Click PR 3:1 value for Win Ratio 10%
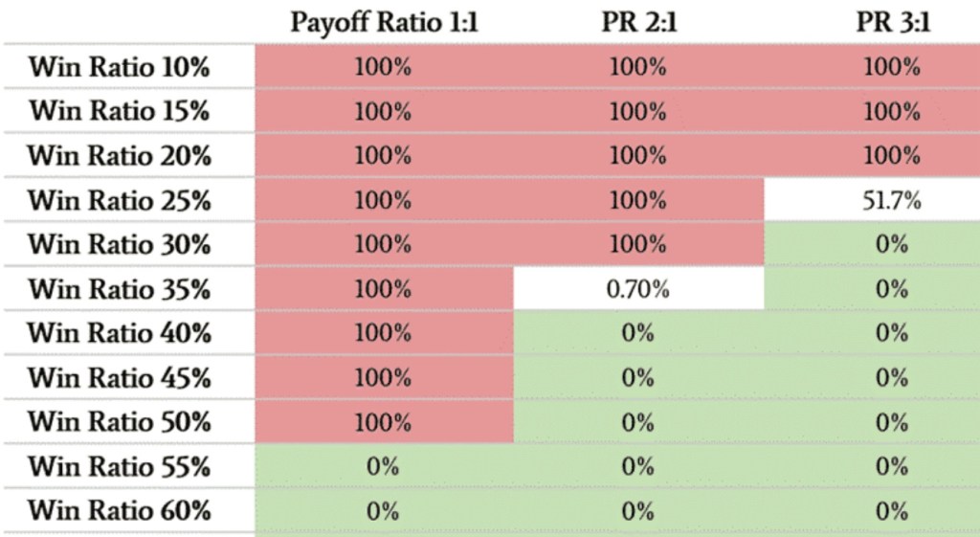Image resolution: width=980 pixels, height=537 pixels. tap(892, 67)
